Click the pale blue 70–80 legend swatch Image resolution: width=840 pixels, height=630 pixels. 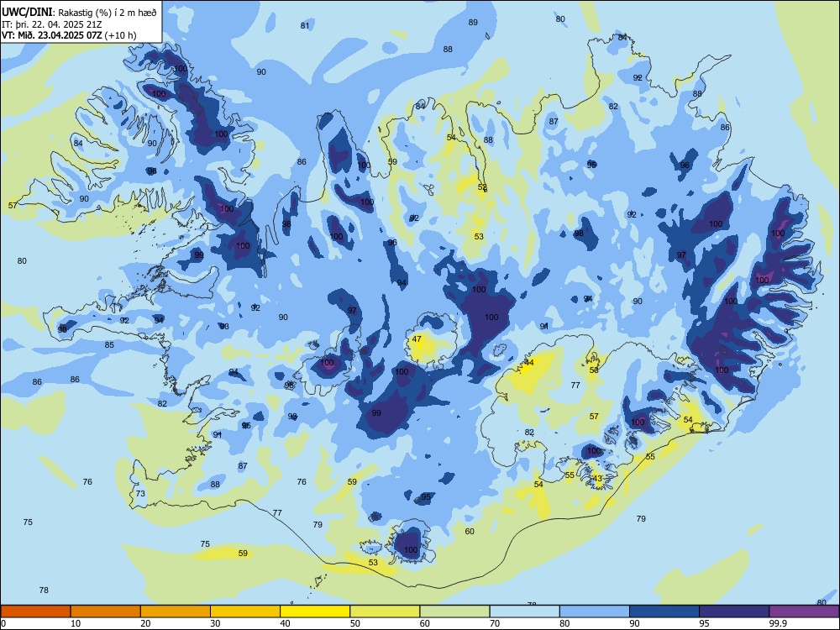click(524, 612)
